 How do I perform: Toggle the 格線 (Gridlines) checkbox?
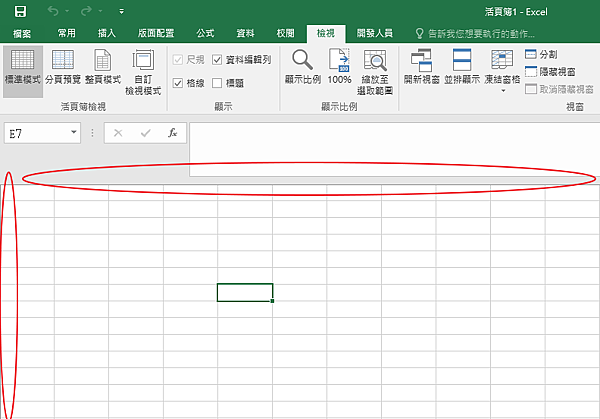(178, 83)
